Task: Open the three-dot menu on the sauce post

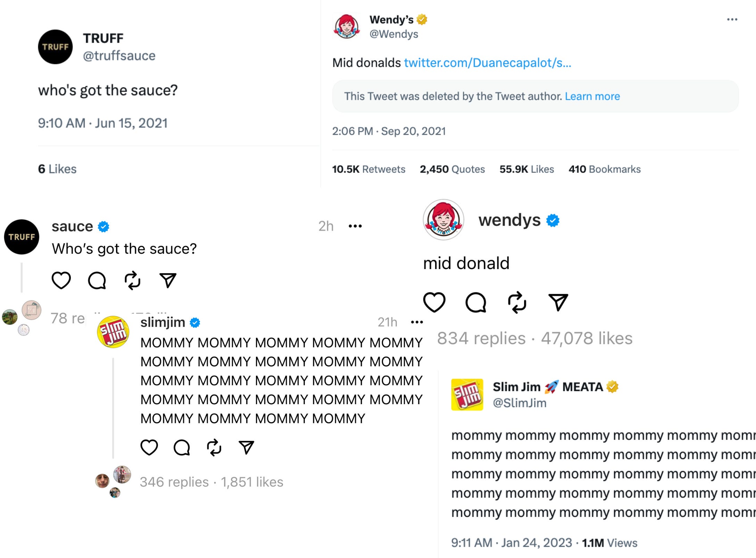Action: point(355,225)
